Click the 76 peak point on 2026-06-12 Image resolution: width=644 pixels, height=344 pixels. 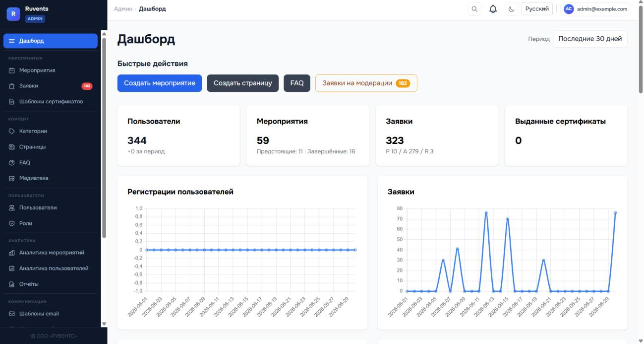click(x=486, y=212)
